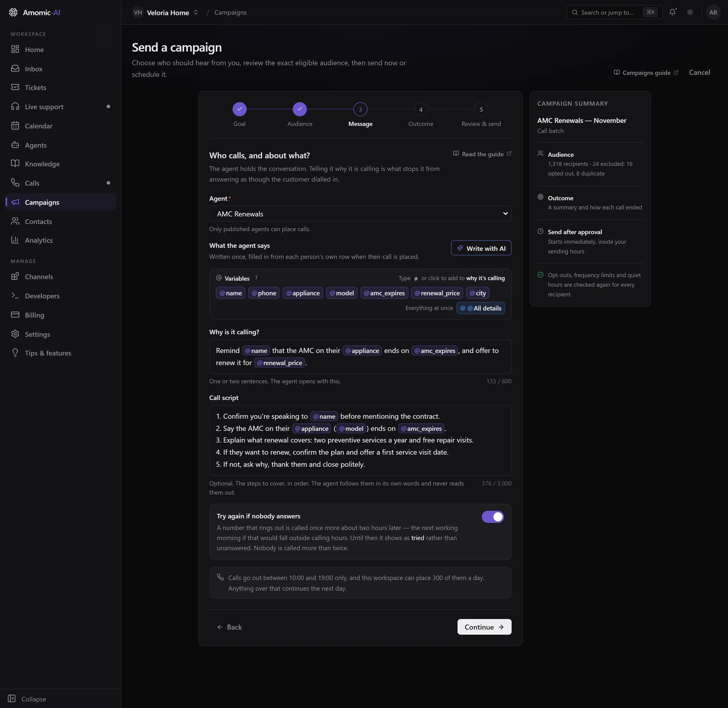Viewport: 728px width, 708px height.
Task: Click the Knowledge book icon
Action: pos(15,164)
